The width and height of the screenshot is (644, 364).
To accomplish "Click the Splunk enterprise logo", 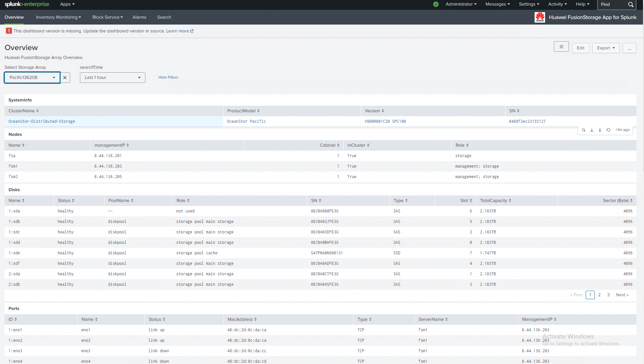I will (x=27, y=4).
